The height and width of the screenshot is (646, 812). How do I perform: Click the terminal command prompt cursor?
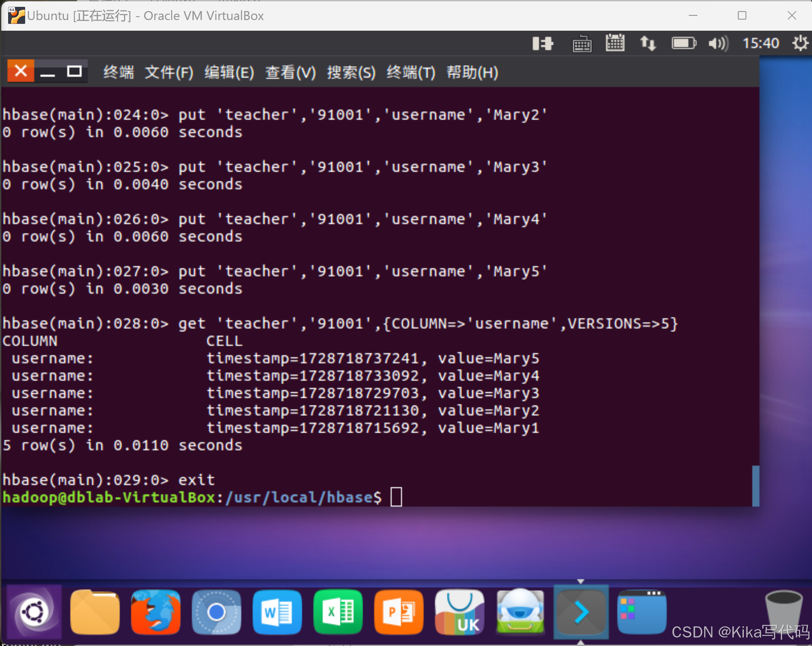pos(396,496)
